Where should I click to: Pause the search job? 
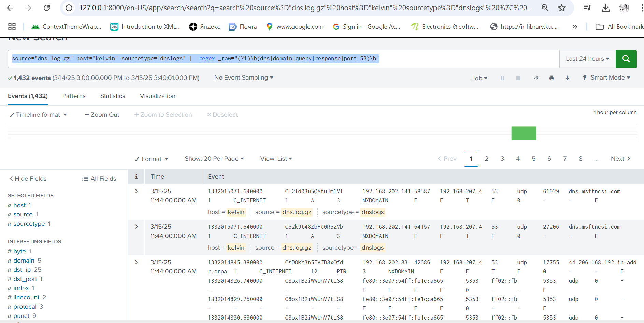(x=502, y=78)
